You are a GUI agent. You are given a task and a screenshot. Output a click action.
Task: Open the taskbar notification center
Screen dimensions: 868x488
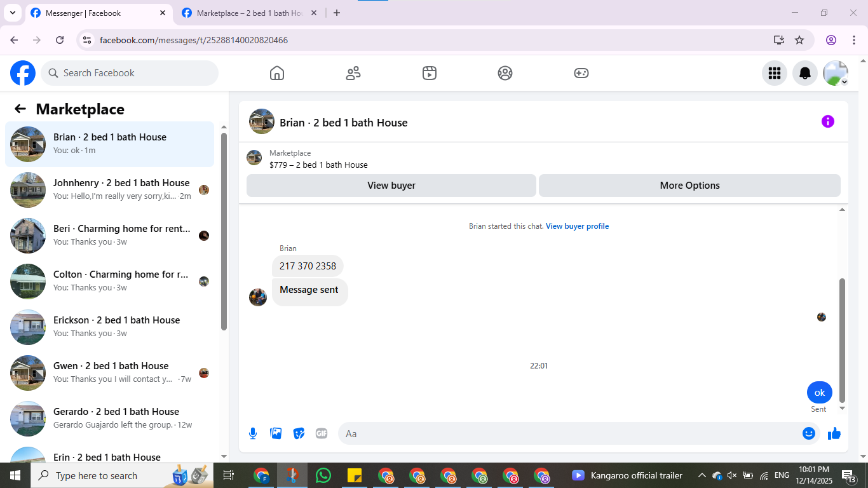[x=850, y=475]
